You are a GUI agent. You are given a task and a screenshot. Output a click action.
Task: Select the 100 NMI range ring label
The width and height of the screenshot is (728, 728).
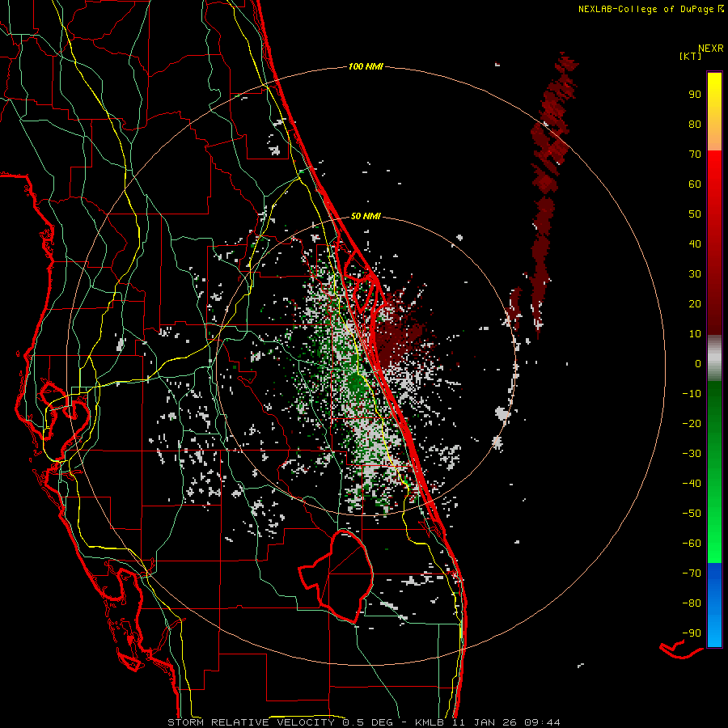click(x=366, y=66)
